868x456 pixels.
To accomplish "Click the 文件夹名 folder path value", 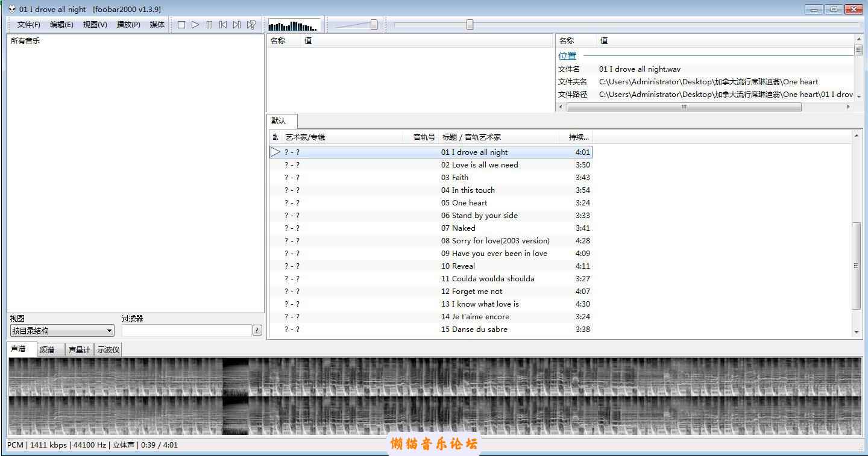I will [708, 82].
